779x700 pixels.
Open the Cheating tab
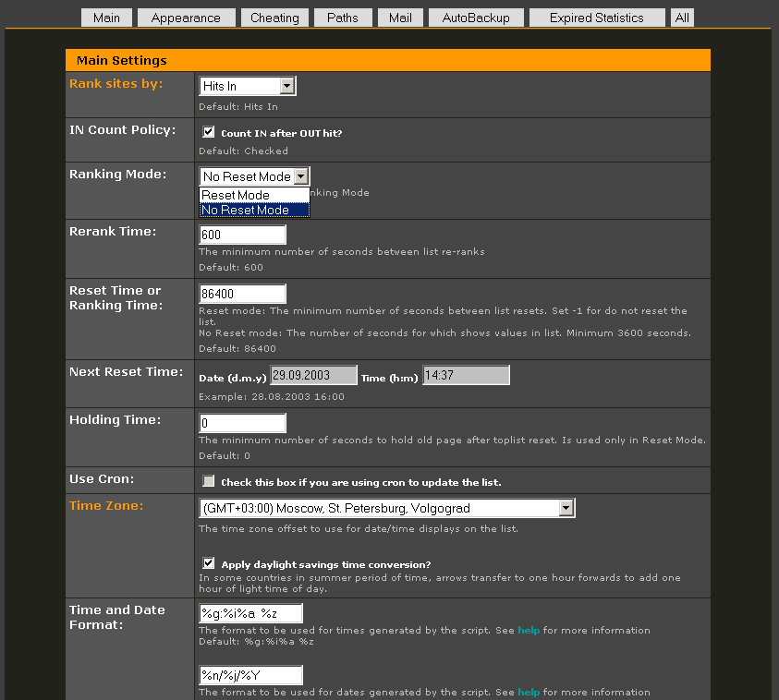point(274,18)
